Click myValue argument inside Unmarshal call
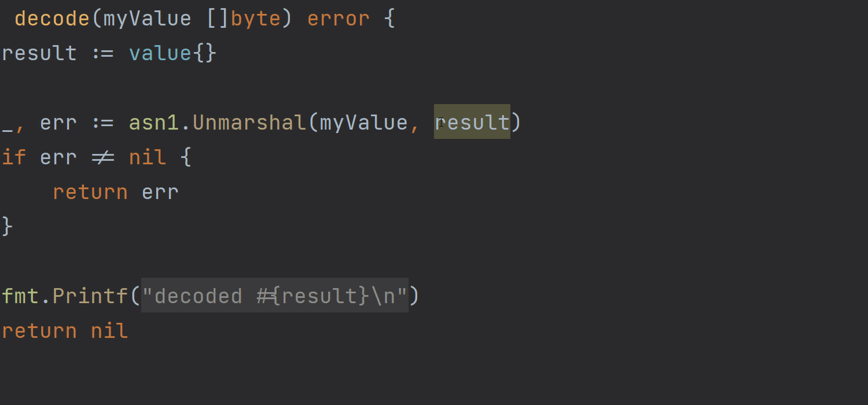The height and width of the screenshot is (405, 868). (x=364, y=123)
